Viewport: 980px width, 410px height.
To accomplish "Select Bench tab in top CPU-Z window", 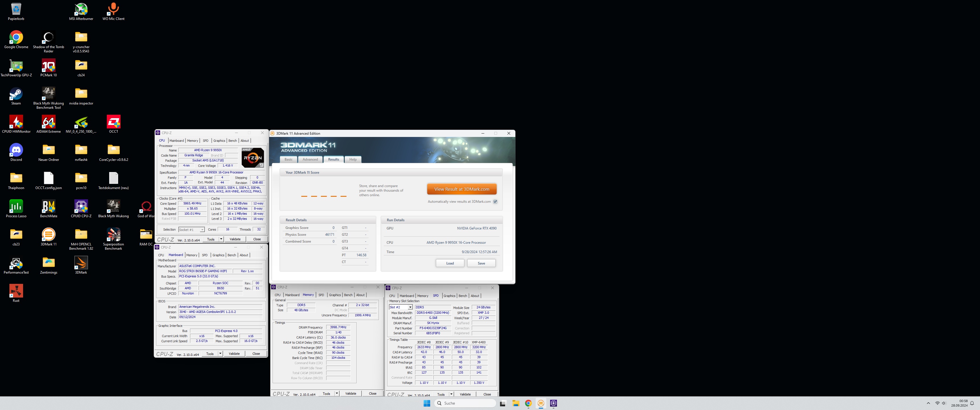I will point(232,141).
